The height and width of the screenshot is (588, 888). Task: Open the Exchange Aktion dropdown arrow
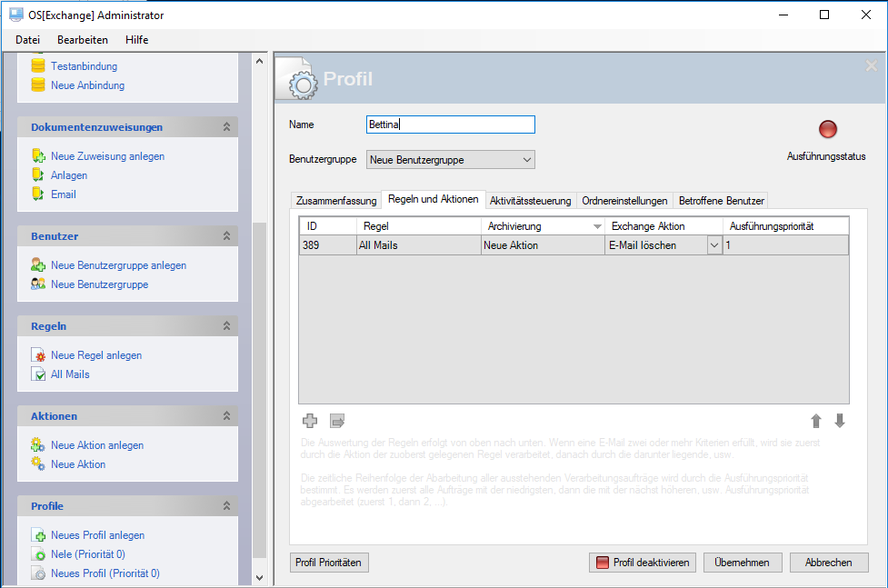point(713,245)
